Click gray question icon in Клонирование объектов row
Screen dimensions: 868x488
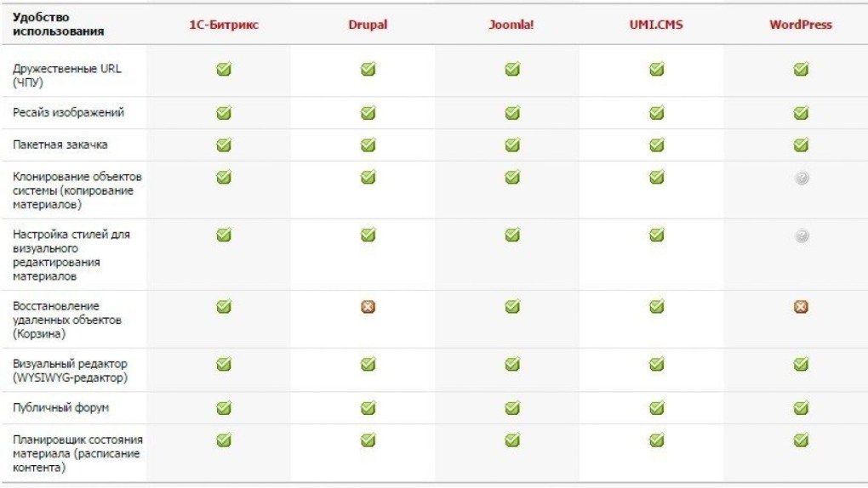click(801, 178)
